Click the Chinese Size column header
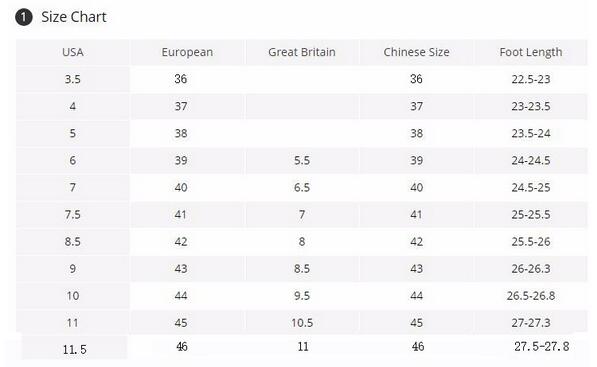Viewport: 597px width, 367px height. pyautogui.click(x=417, y=52)
